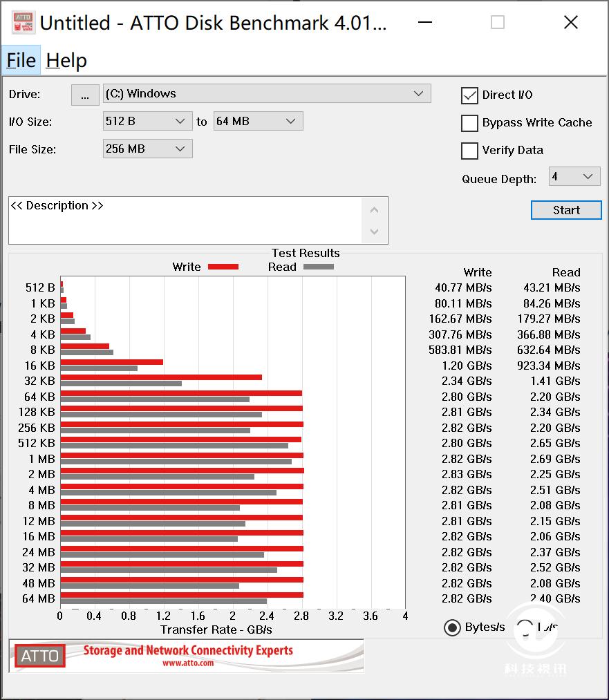
Task: Open the 512 B I/O size dropdown
Action: (x=148, y=121)
